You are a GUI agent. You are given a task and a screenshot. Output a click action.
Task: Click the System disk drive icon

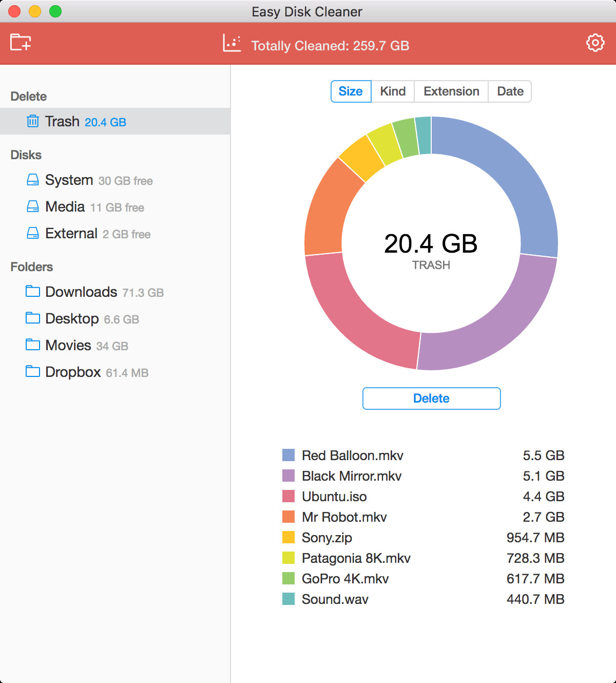[33, 180]
